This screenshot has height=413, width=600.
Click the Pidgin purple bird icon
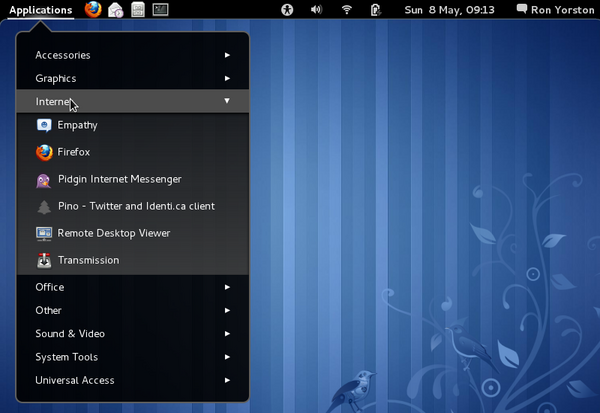click(x=44, y=180)
